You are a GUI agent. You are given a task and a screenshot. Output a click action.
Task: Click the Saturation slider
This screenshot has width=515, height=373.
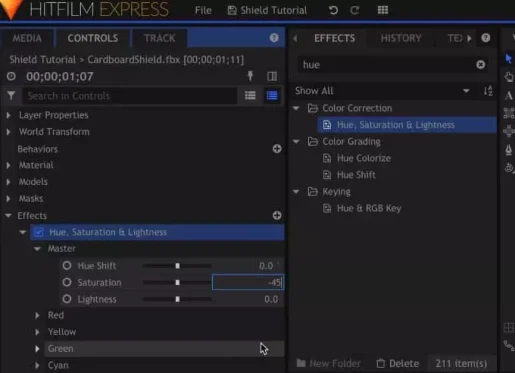click(177, 282)
